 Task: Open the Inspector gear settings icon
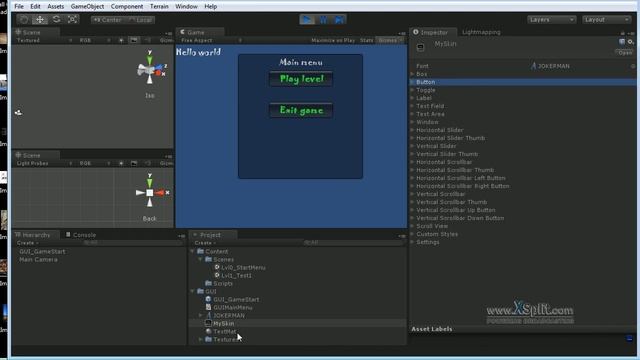point(630,42)
